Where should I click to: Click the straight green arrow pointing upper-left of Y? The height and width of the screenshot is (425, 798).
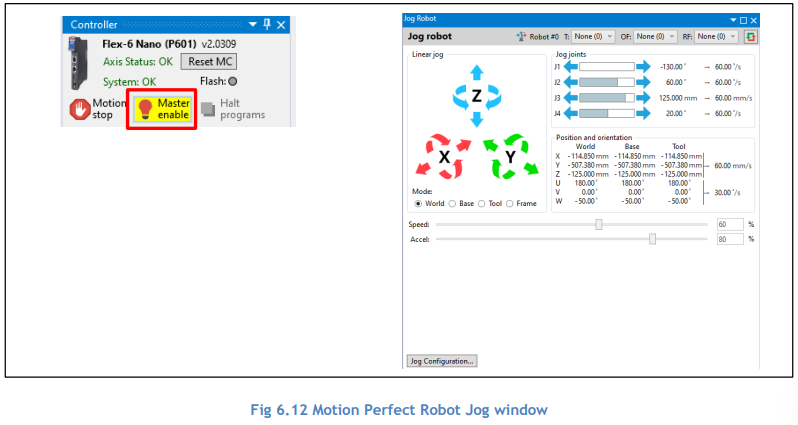[490, 146]
